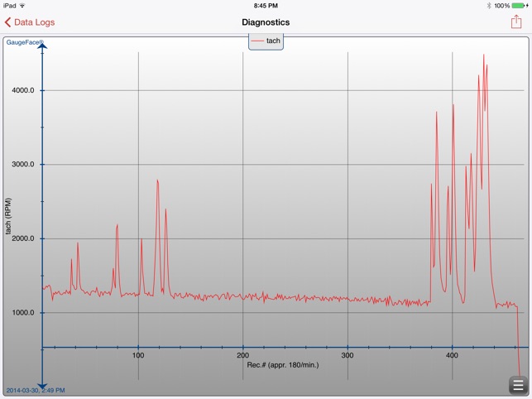Tap the 400 x-axis label
Viewport: 532px width, 399px height.
[x=452, y=355]
